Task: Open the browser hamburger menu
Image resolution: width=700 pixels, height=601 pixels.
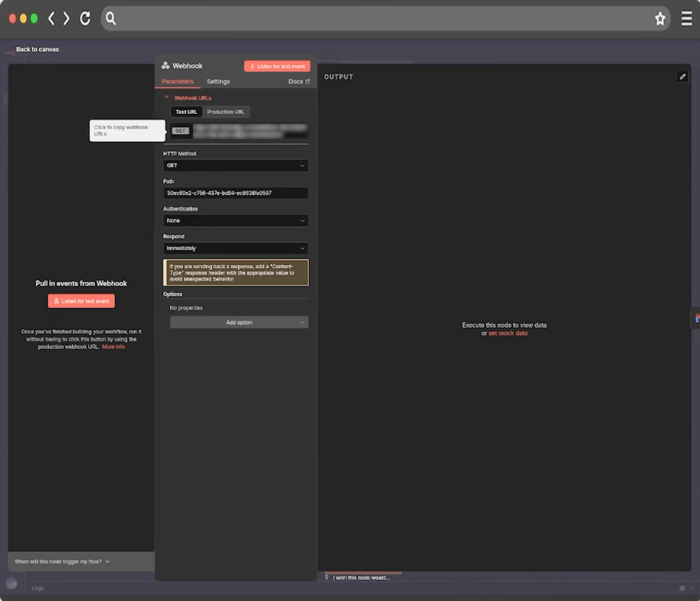Action: click(686, 18)
